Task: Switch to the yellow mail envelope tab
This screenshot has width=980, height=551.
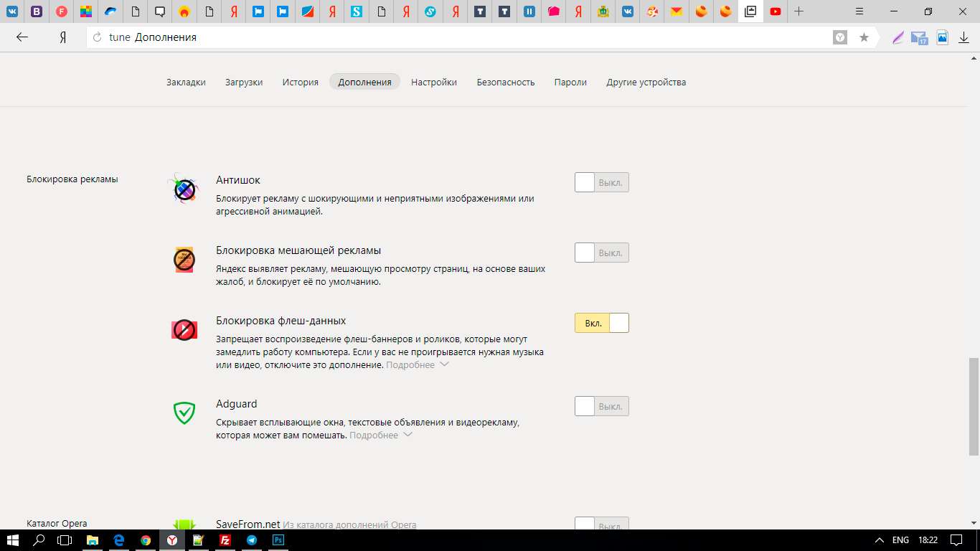Action: coord(676,11)
